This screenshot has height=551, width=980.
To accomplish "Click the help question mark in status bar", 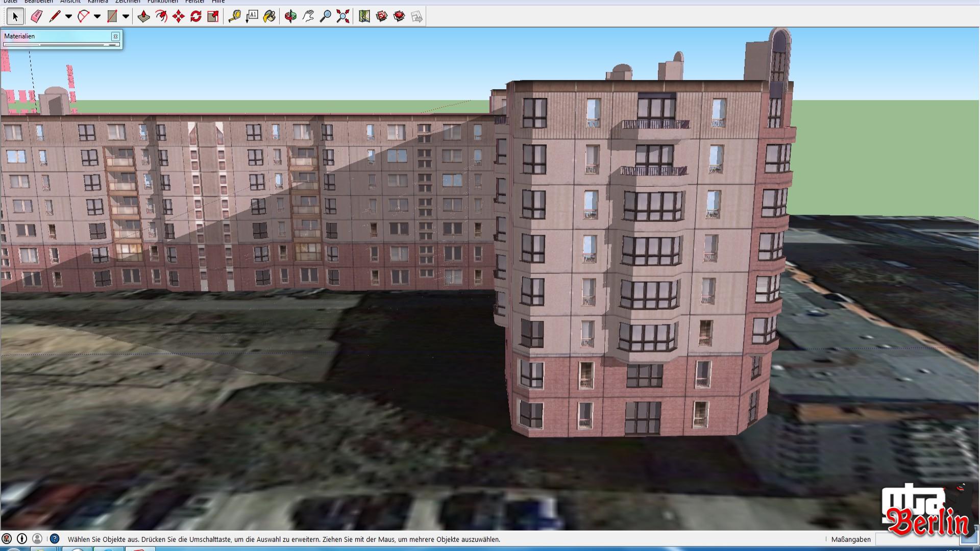I will click(x=55, y=539).
